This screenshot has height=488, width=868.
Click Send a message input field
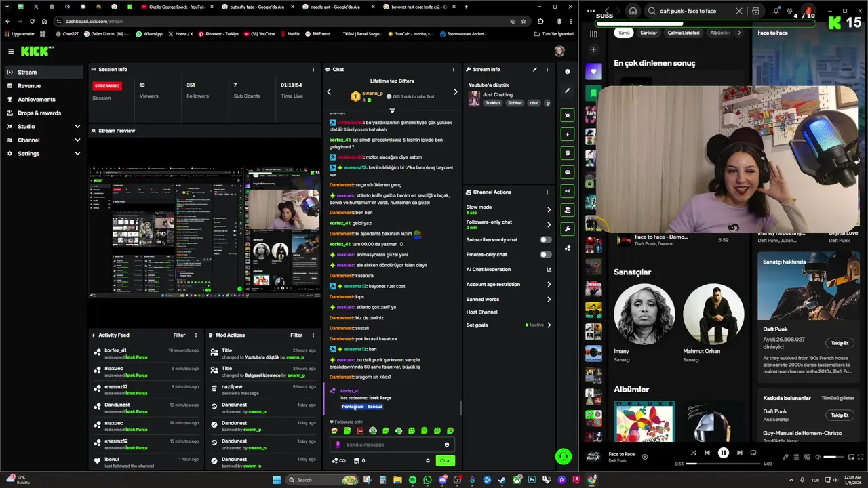point(393,445)
